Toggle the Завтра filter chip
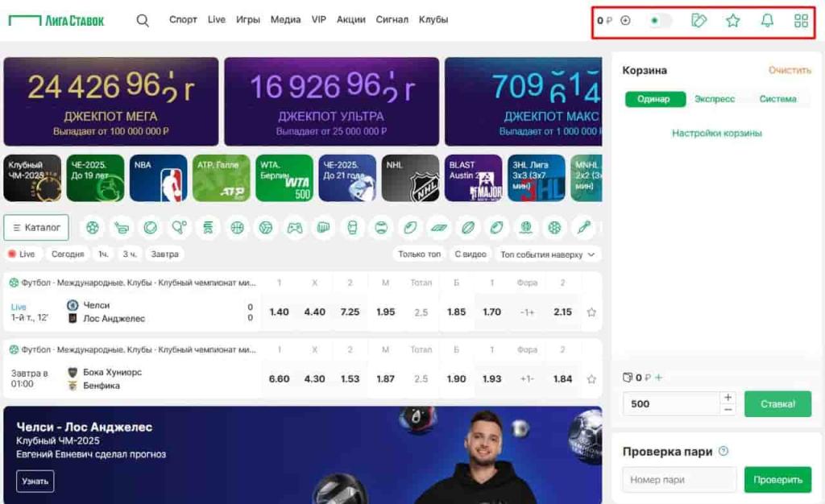The image size is (825, 504). [164, 254]
